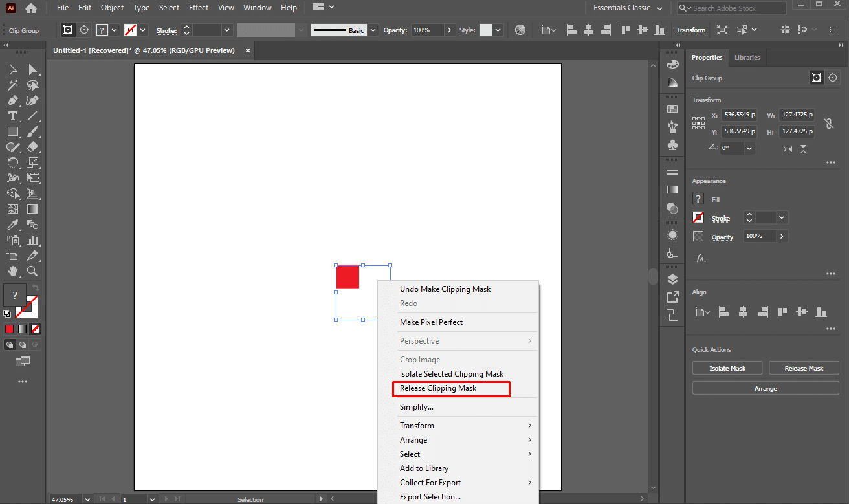Open the rotation angle dropdown

click(749, 148)
